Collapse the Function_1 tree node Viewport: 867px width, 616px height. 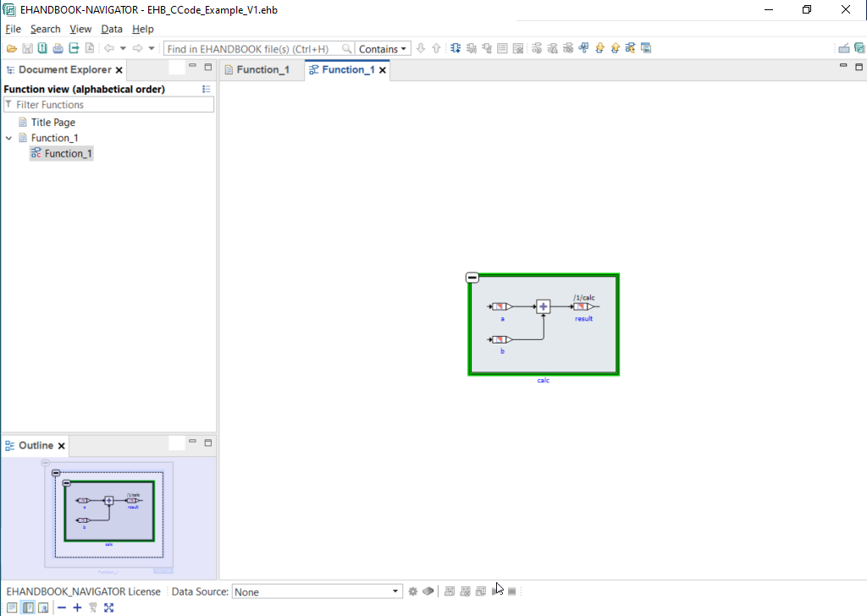pyautogui.click(x=9, y=138)
